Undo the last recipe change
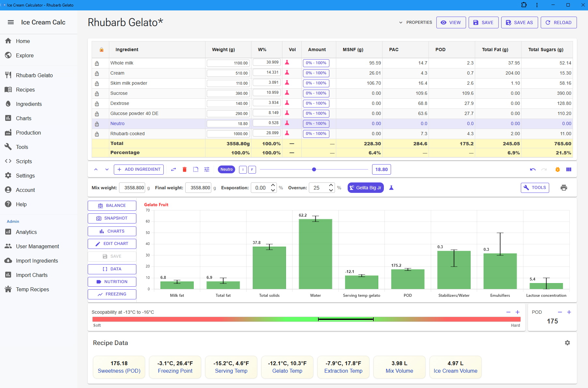The width and height of the screenshot is (588, 388). coord(532,169)
